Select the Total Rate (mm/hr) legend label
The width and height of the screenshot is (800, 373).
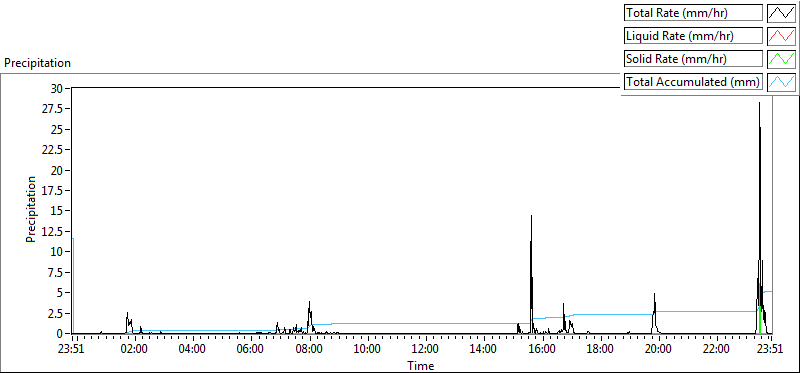[694, 13]
